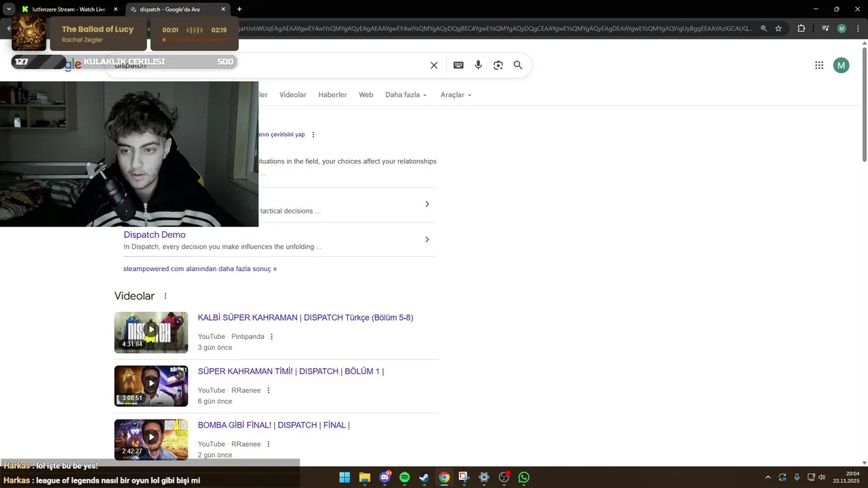This screenshot has height=488, width=868.
Task: Open Videolar section options menu
Action: 165,296
